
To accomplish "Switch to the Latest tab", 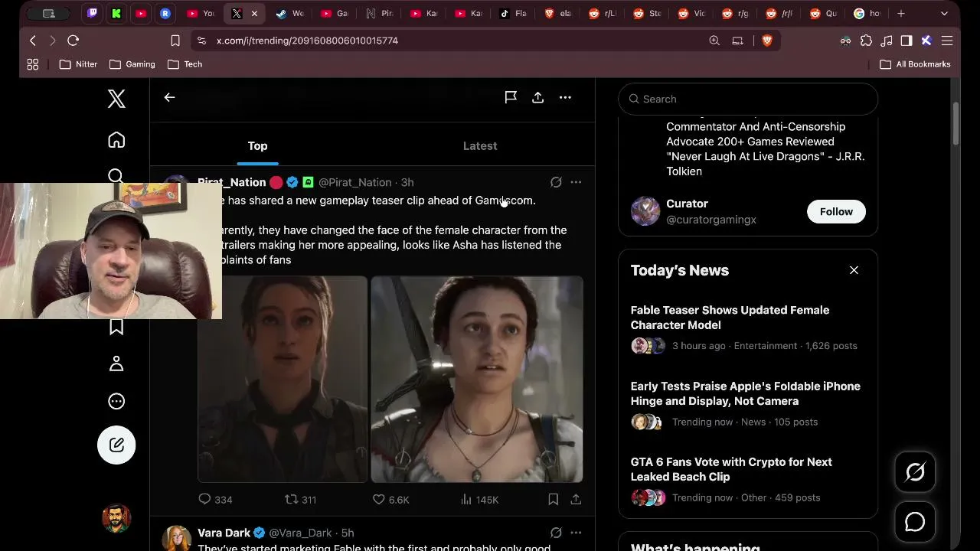I will [480, 145].
